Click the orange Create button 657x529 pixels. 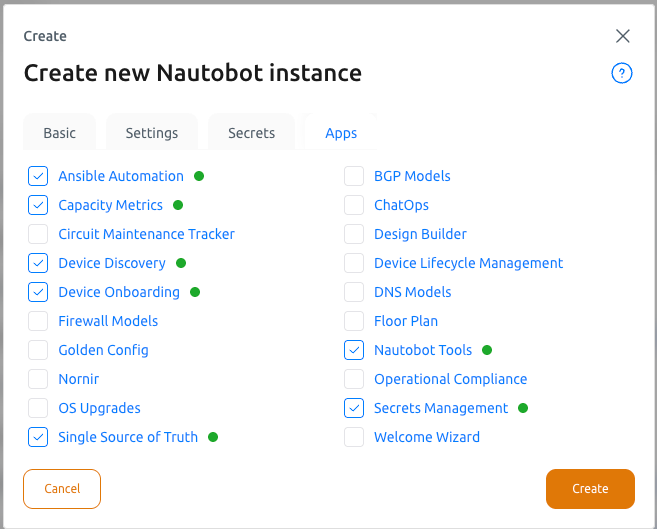[x=590, y=489]
